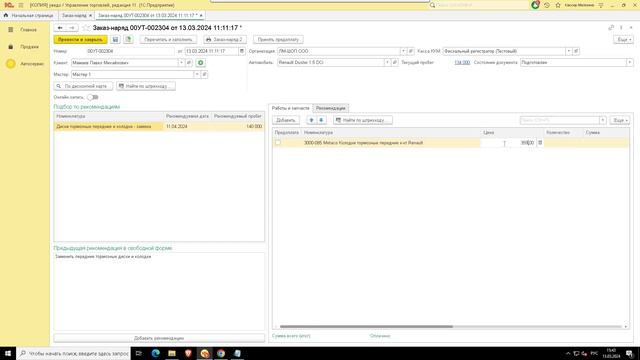Click По дисконтной карте button
The height and width of the screenshot is (360, 640).
[x=83, y=86]
